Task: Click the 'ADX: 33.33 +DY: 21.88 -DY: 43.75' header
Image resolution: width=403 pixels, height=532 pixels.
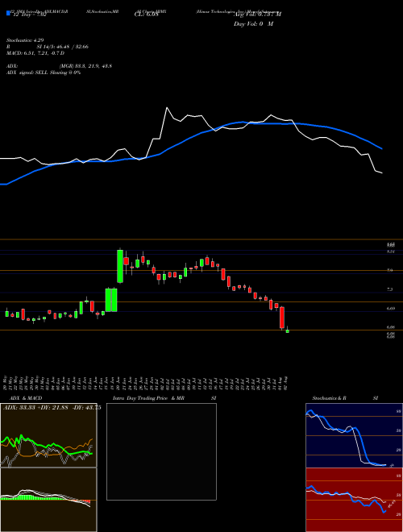Action: pos(52,408)
